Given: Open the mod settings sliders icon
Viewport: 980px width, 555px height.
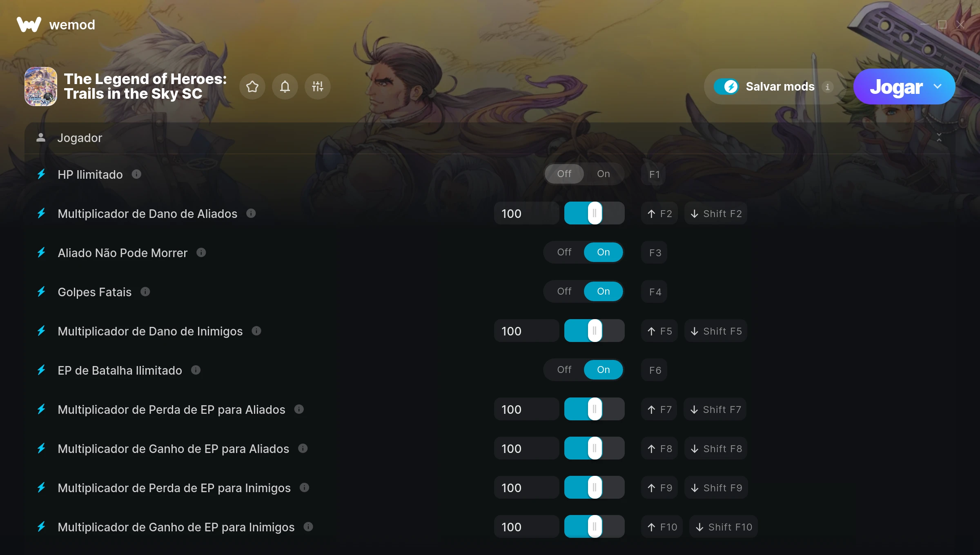Looking at the screenshot, I should [x=318, y=87].
